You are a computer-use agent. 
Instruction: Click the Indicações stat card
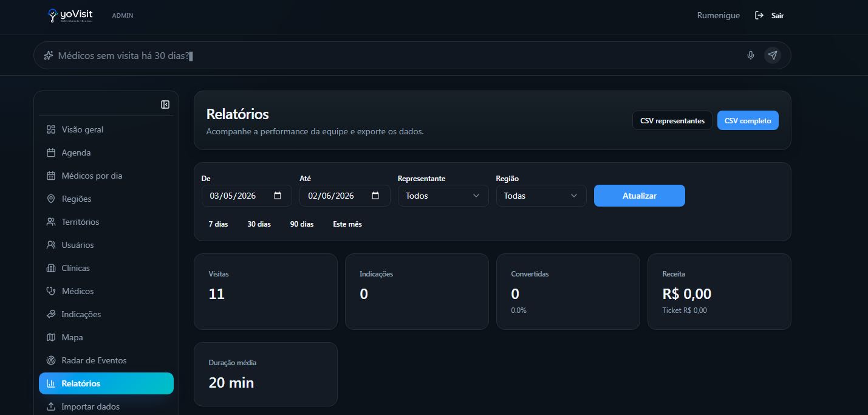coord(417,292)
